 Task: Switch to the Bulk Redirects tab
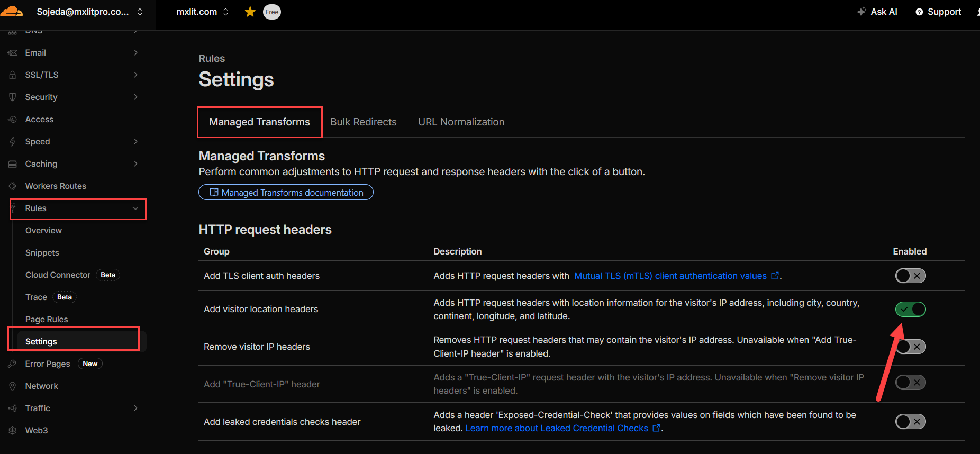coord(363,122)
